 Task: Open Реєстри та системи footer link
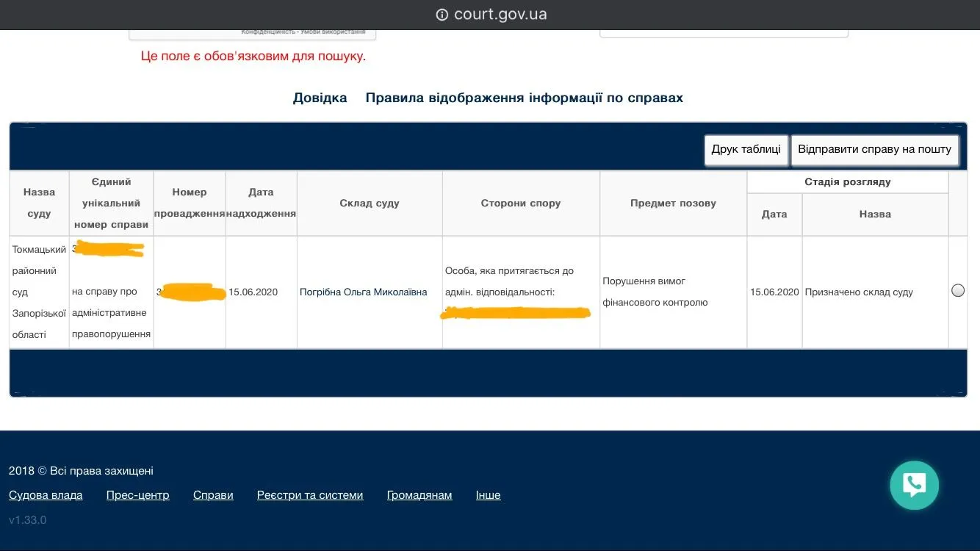310,495
